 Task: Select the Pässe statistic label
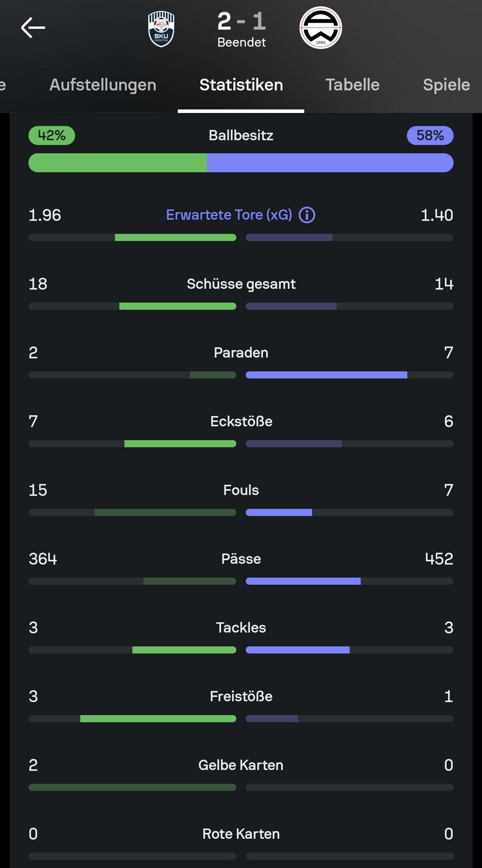pos(241,559)
